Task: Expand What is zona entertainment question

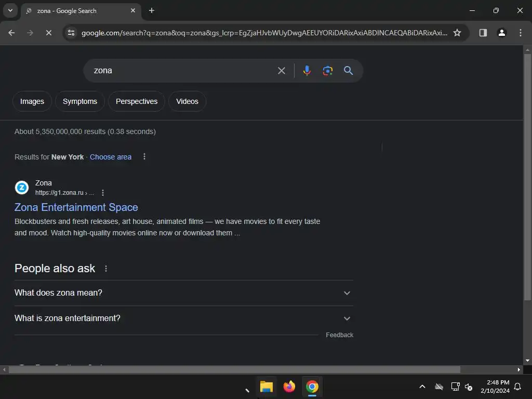Action: tap(183, 318)
